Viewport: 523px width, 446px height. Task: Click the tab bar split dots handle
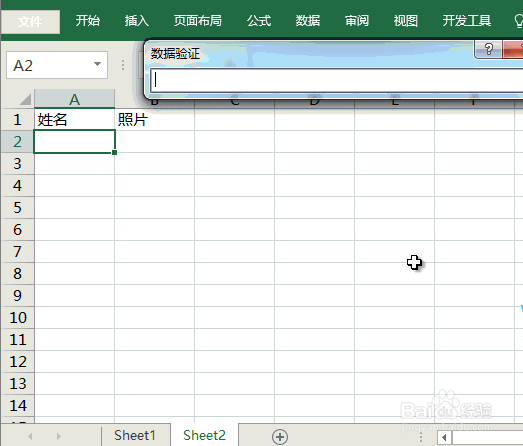(421, 437)
